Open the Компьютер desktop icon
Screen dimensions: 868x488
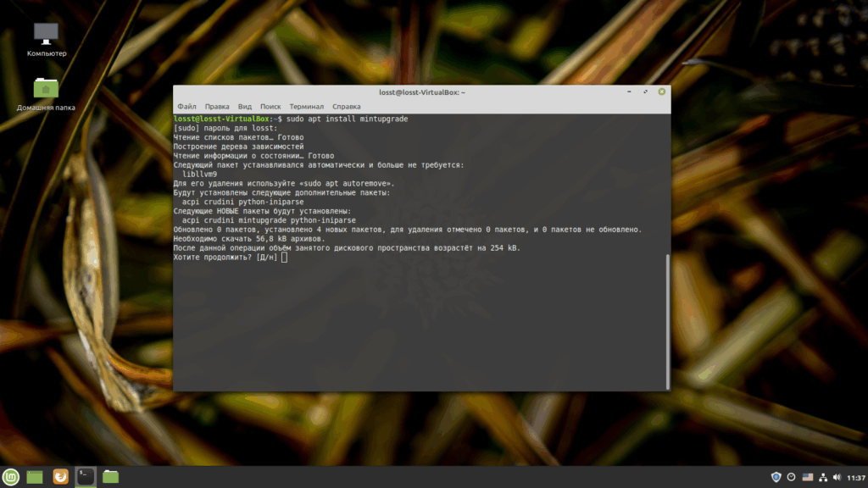click(x=46, y=39)
